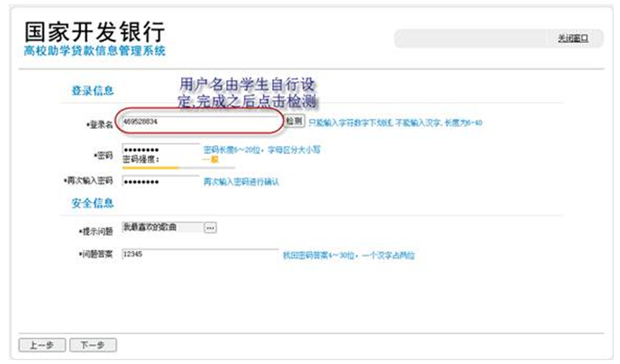The height and width of the screenshot is (364, 620).
Task: Select the 再次输入密码 confirmation field
Action: click(x=161, y=181)
